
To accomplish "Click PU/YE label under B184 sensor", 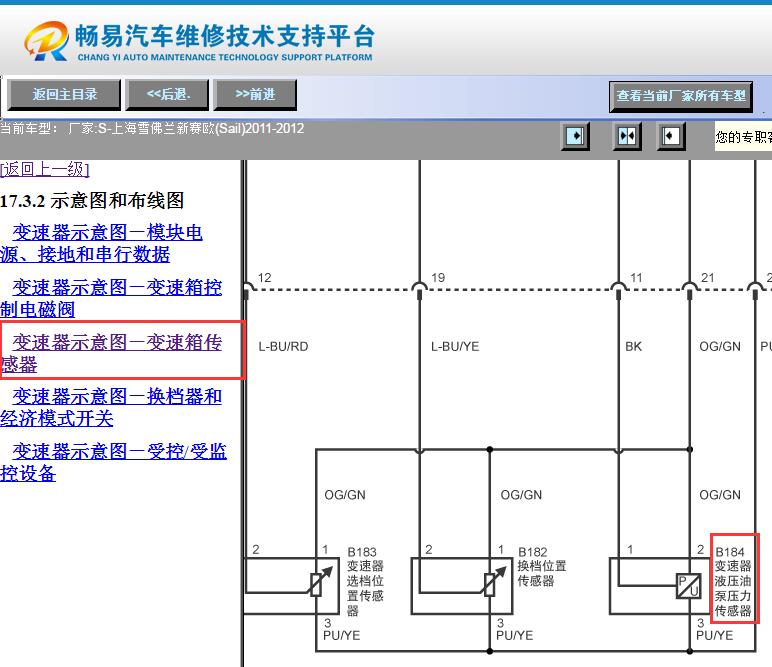I will click(714, 635).
